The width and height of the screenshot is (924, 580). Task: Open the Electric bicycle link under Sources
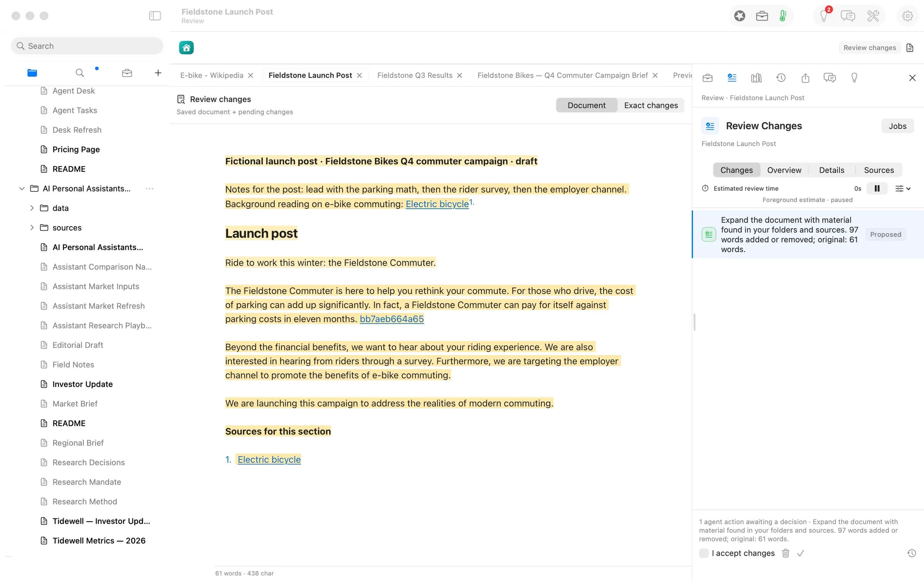(x=269, y=459)
